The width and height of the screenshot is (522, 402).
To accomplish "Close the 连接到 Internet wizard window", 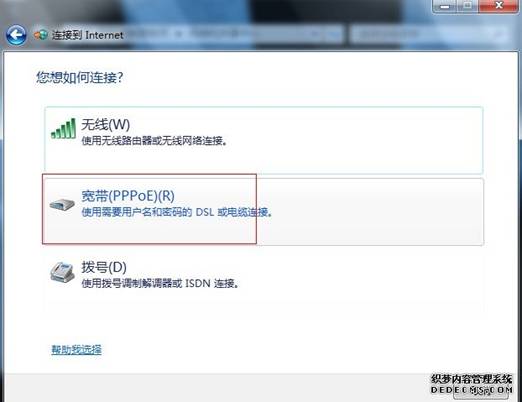I will click(x=499, y=6).
